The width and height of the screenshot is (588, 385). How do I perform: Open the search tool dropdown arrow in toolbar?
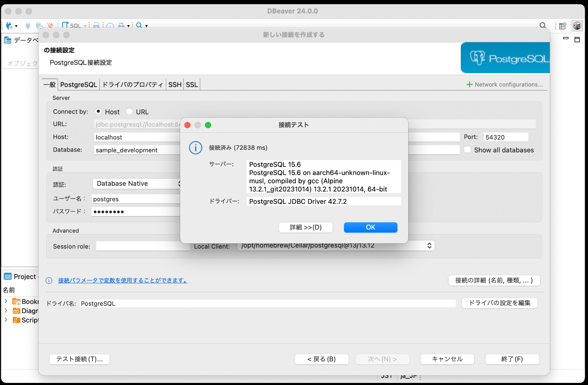click(x=147, y=26)
